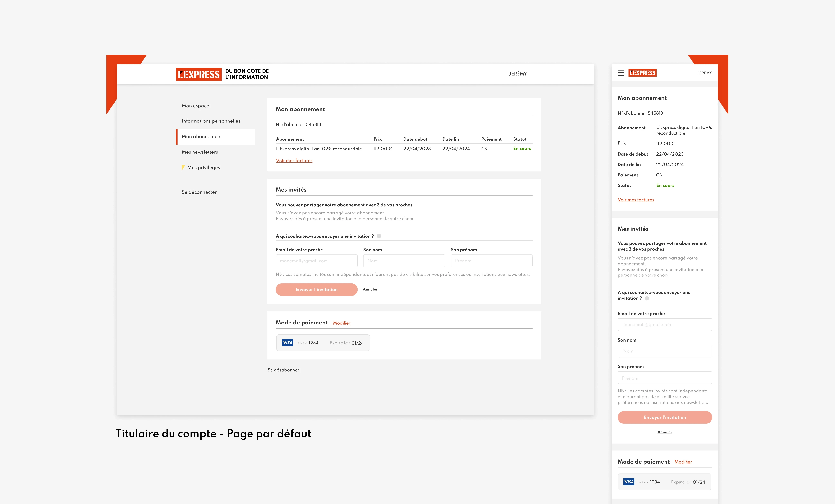Select Mon abonnement sidebar item

(x=202, y=136)
